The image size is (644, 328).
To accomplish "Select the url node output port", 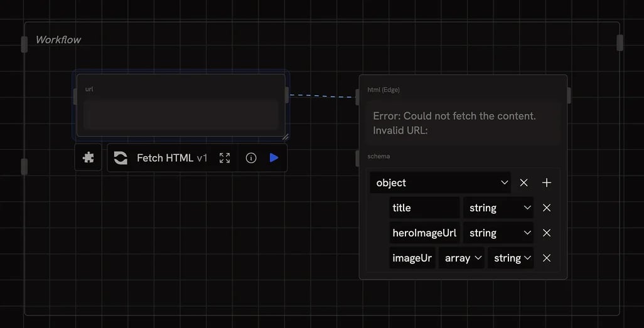I will pos(287,95).
